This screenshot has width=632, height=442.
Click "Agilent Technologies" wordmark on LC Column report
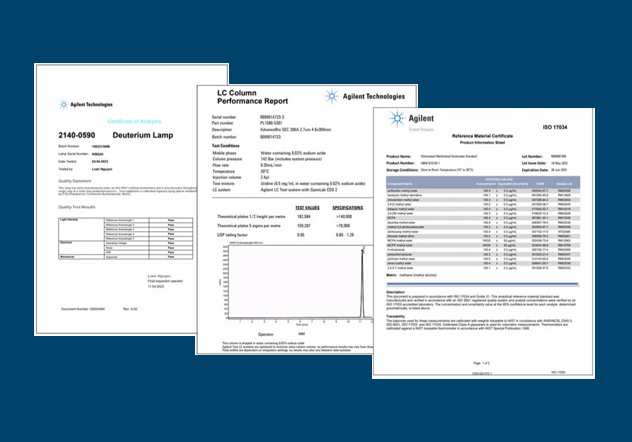374,96
